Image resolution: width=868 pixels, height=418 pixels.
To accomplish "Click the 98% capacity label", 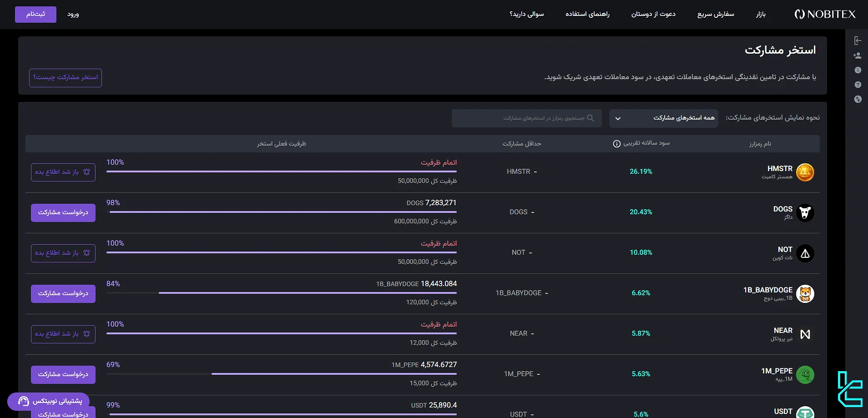I will tap(113, 203).
